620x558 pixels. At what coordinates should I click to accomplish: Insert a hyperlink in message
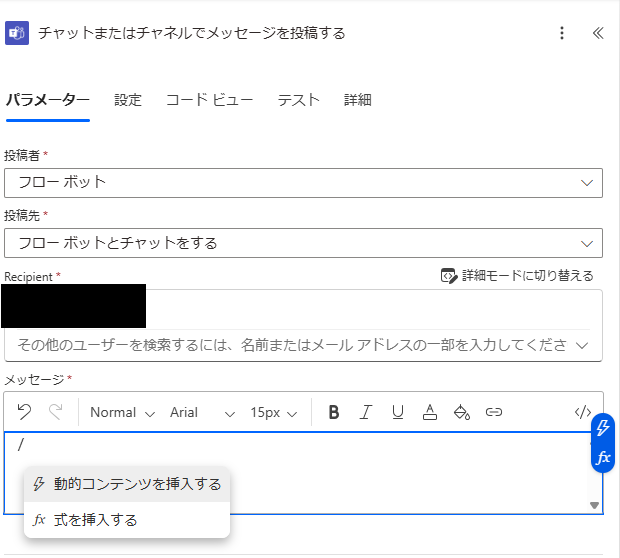pos(494,412)
